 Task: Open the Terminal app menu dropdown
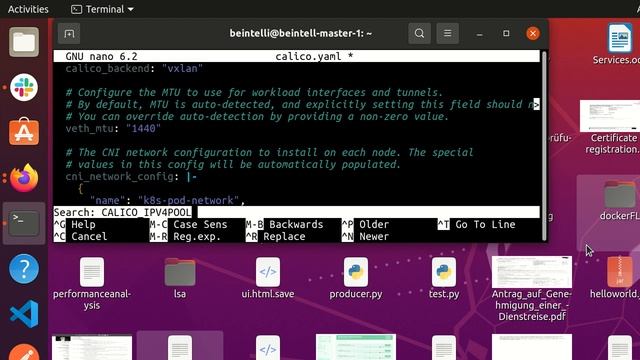[x=102, y=9]
